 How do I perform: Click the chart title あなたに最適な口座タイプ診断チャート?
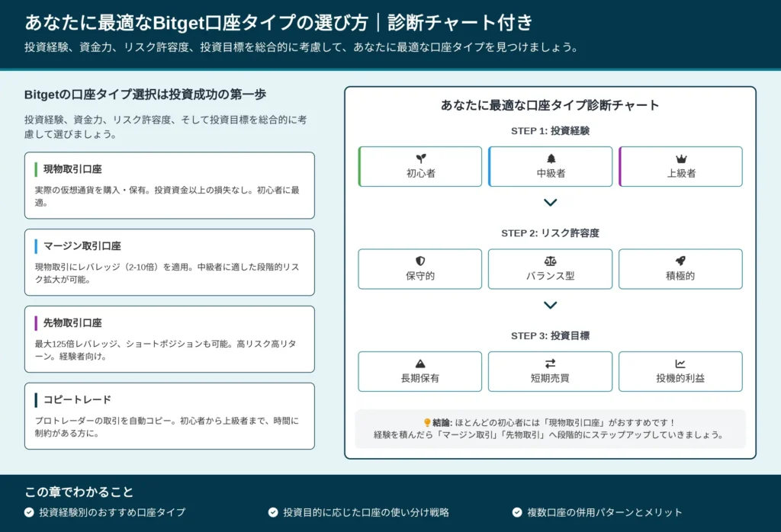pos(551,105)
